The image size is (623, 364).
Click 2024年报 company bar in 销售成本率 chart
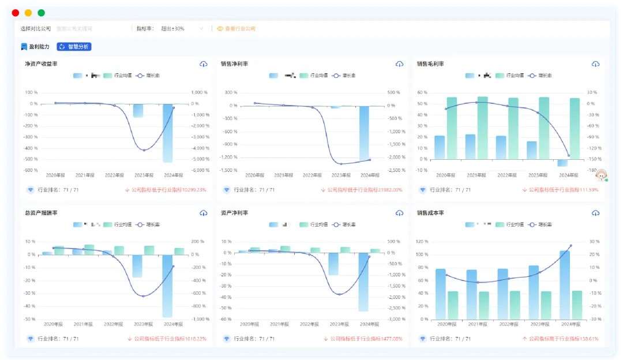pyautogui.click(x=564, y=284)
